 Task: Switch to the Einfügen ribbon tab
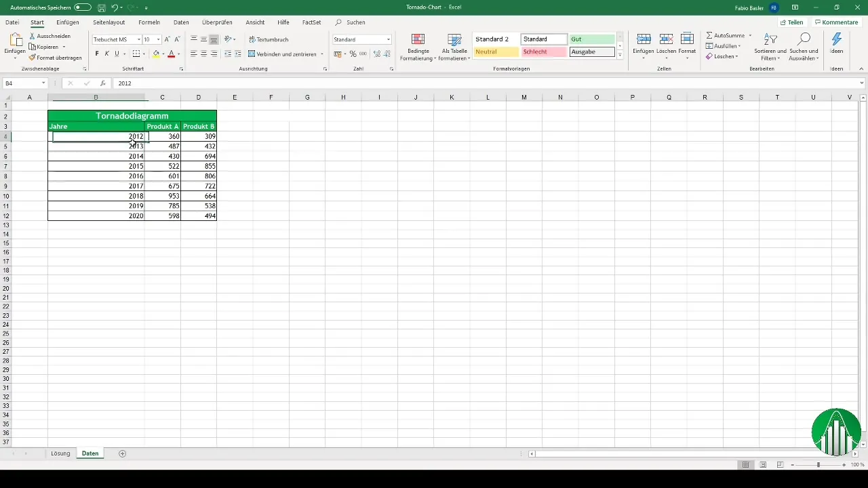click(68, 22)
